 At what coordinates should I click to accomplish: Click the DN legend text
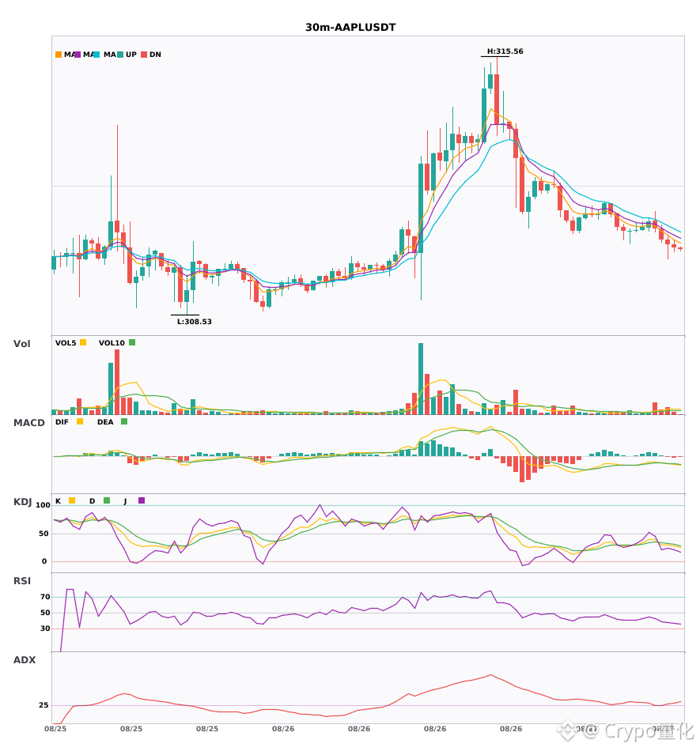point(155,55)
